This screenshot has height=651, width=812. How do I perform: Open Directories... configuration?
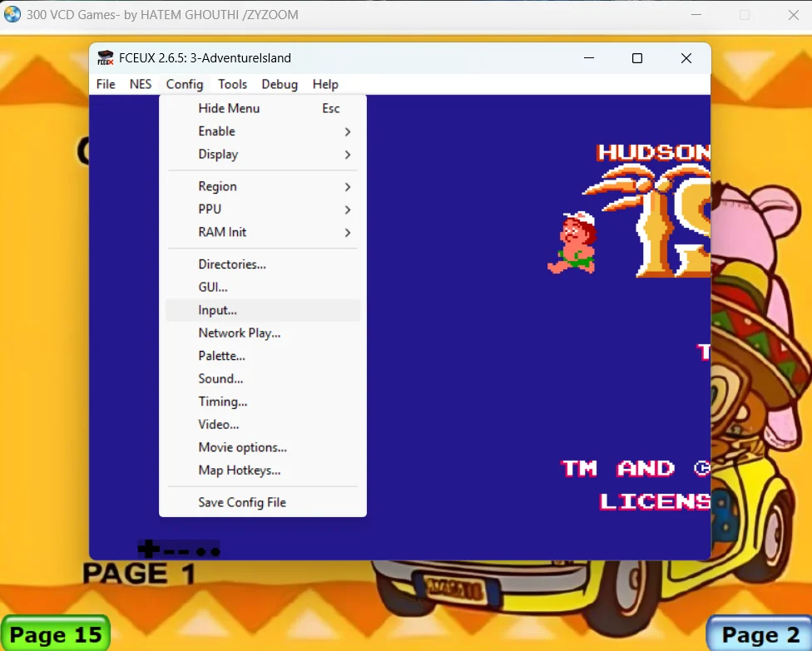263,264
